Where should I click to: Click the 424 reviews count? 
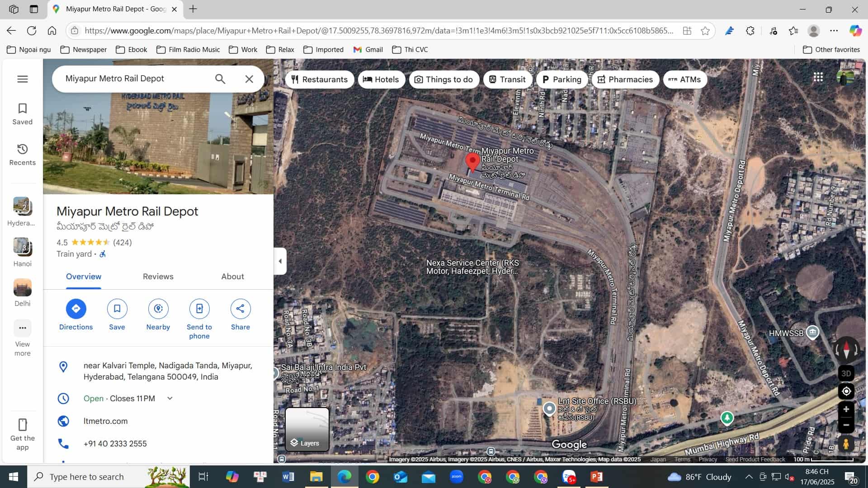coord(123,243)
